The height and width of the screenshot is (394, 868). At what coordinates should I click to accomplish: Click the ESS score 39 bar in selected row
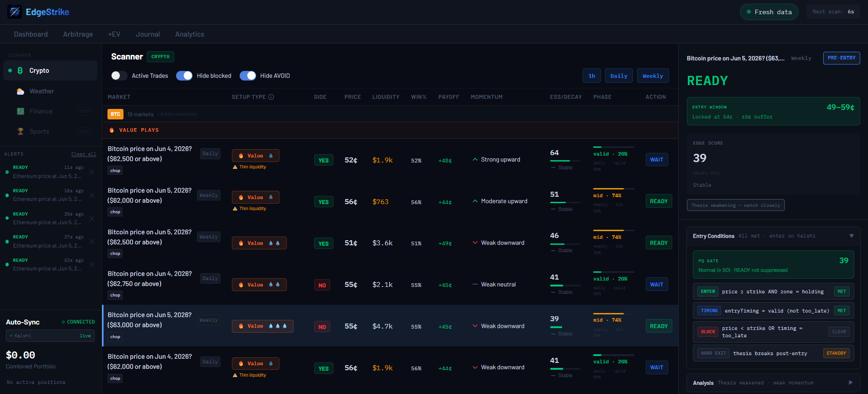click(x=565, y=327)
